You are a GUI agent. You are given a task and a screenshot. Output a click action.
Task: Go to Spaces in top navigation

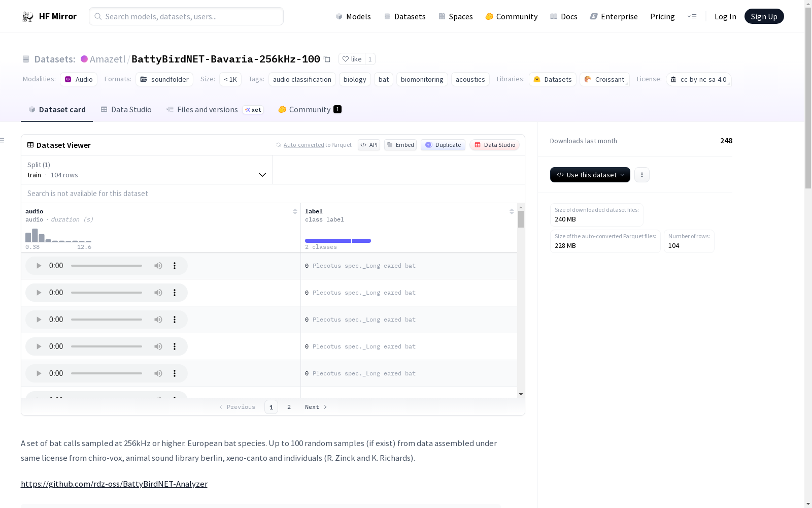[456, 16]
